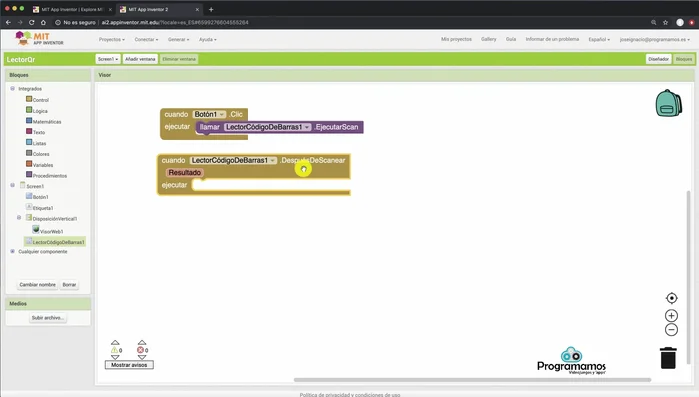Screen dimensions: 699x397
Task: Click the trash can icon
Action: (668, 358)
